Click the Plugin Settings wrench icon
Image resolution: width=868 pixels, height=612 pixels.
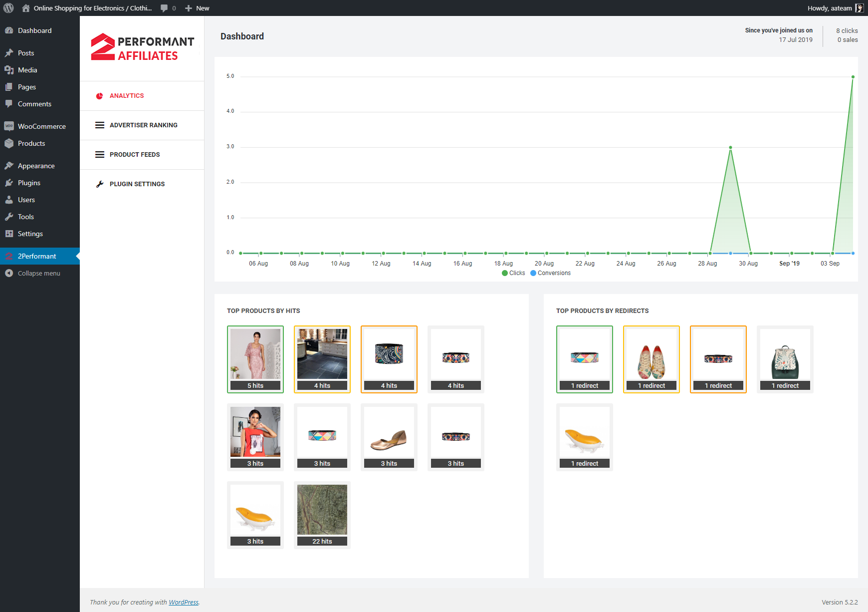[x=100, y=184]
